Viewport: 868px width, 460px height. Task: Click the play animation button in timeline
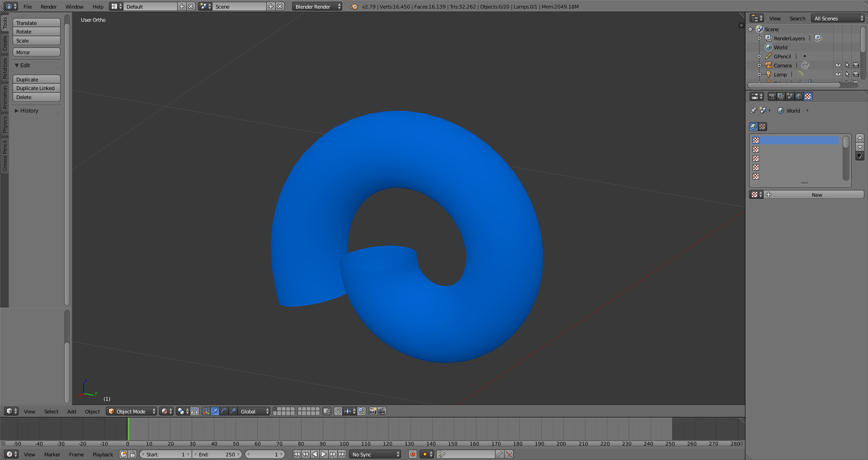(x=324, y=454)
